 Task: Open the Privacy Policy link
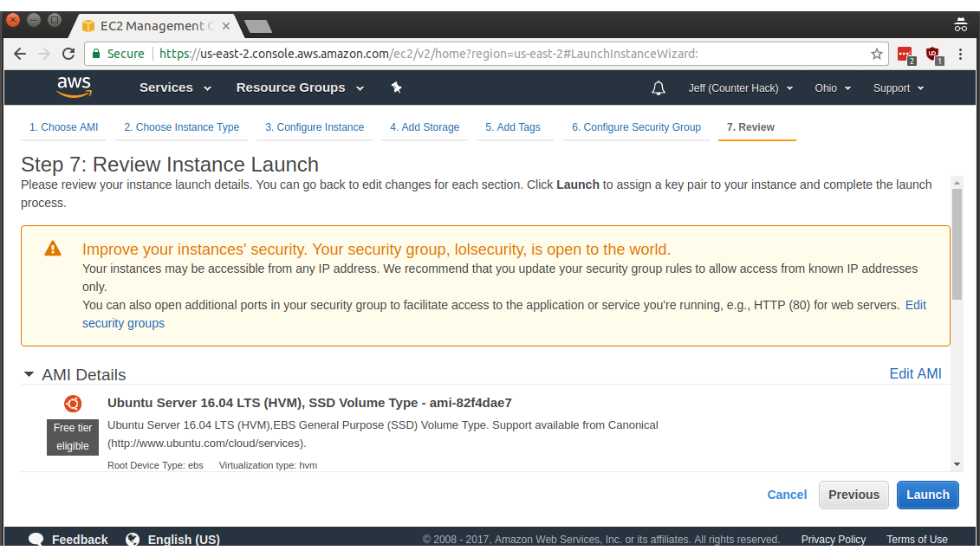(x=833, y=540)
